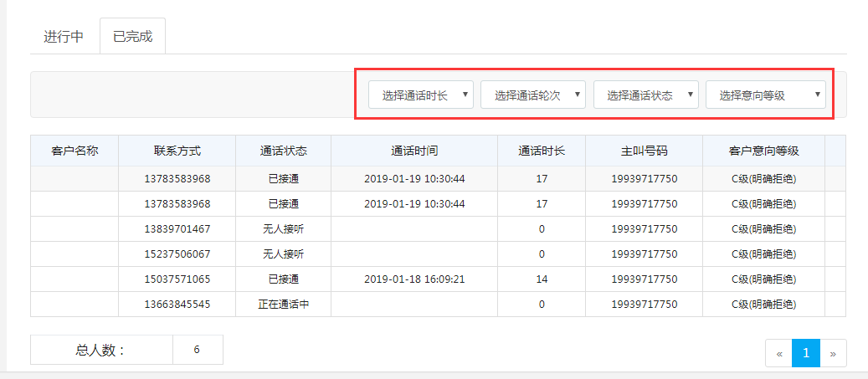This screenshot has width=868, height=379.
Task: Select the 已完成 tab
Action: 132,37
